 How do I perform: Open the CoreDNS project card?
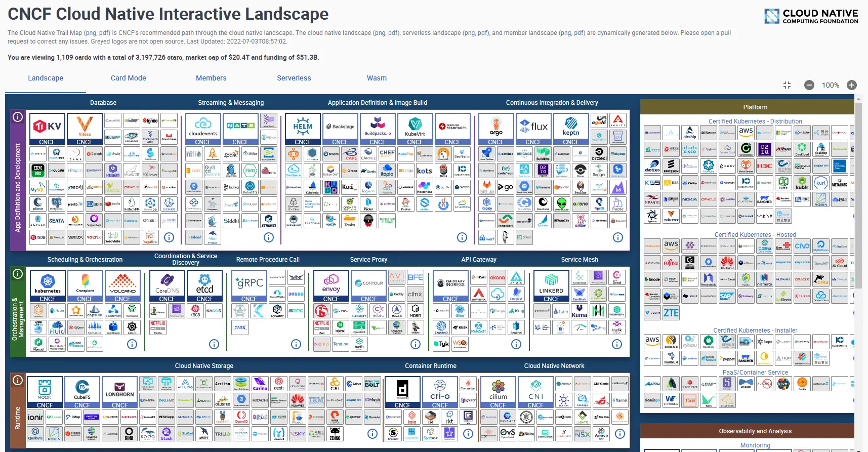[x=167, y=286]
